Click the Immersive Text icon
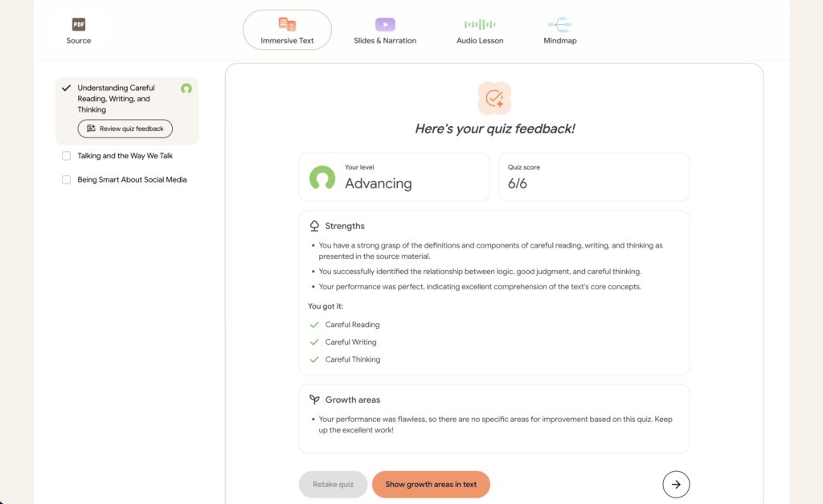Image resolution: width=823 pixels, height=504 pixels. point(287,25)
